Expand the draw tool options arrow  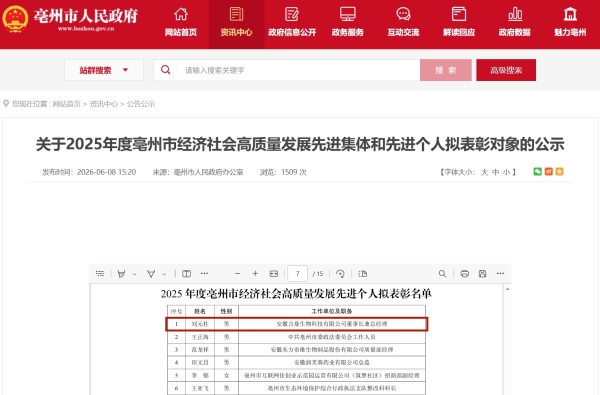click(x=164, y=274)
